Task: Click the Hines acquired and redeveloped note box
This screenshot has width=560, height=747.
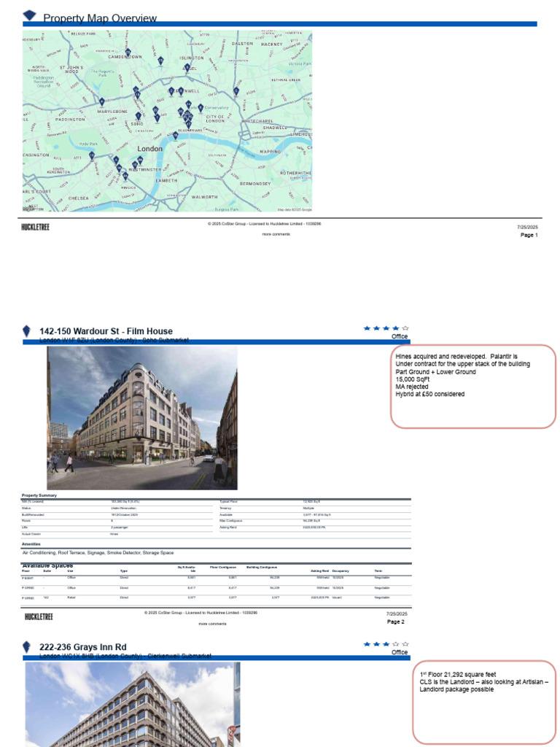Action: [x=473, y=387]
